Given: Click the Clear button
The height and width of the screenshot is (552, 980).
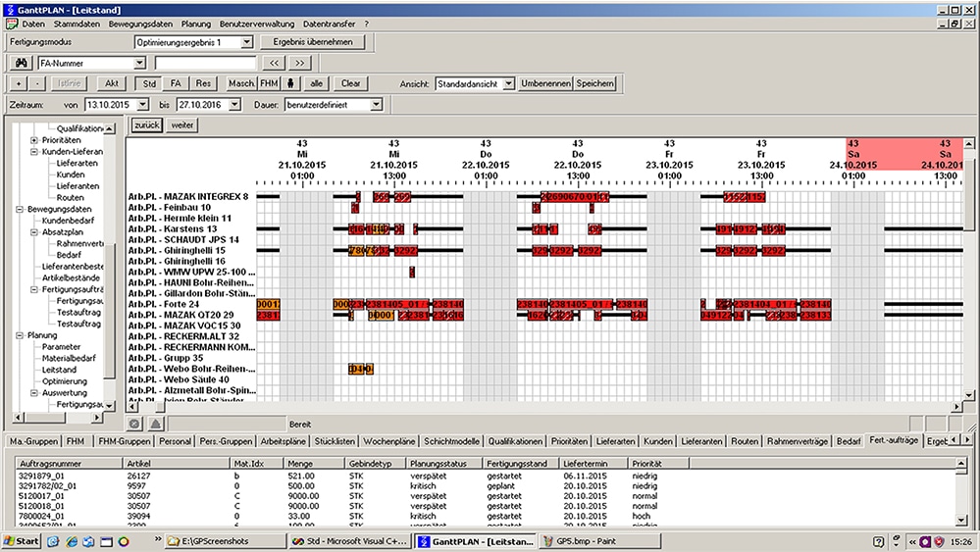Looking at the screenshot, I should tap(350, 83).
